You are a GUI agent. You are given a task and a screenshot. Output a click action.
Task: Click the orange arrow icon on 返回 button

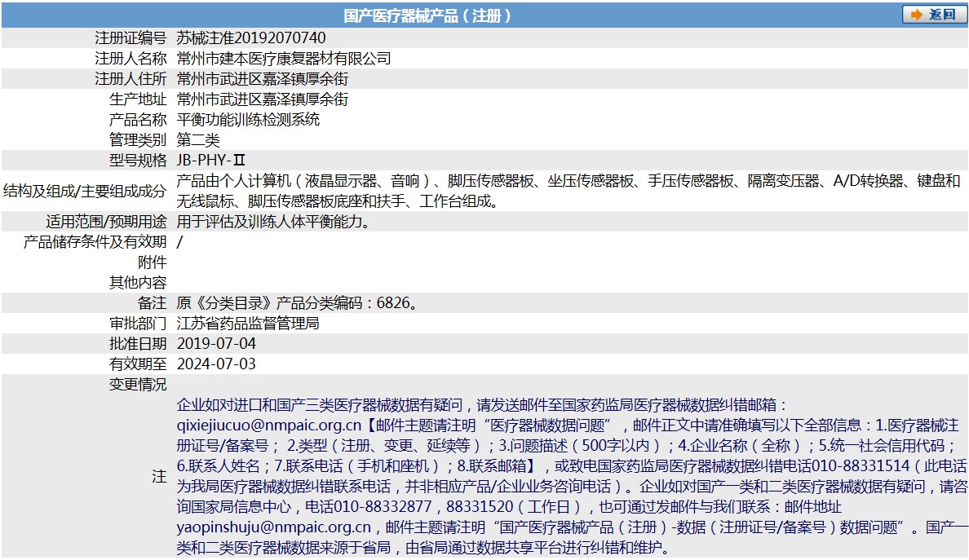click(x=917, y=14)
